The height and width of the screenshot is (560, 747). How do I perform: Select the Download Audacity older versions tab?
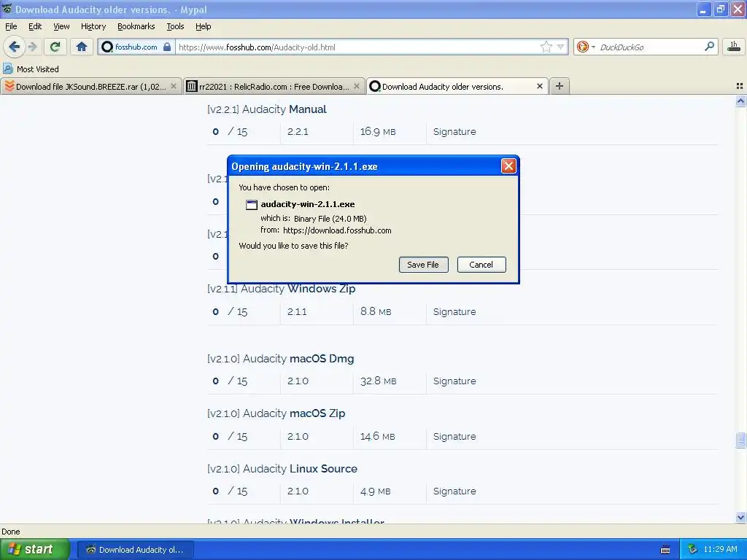[443, 87]
